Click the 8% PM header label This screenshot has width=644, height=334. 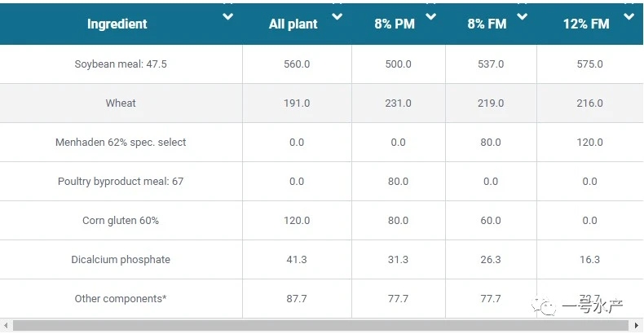(395, 24)
